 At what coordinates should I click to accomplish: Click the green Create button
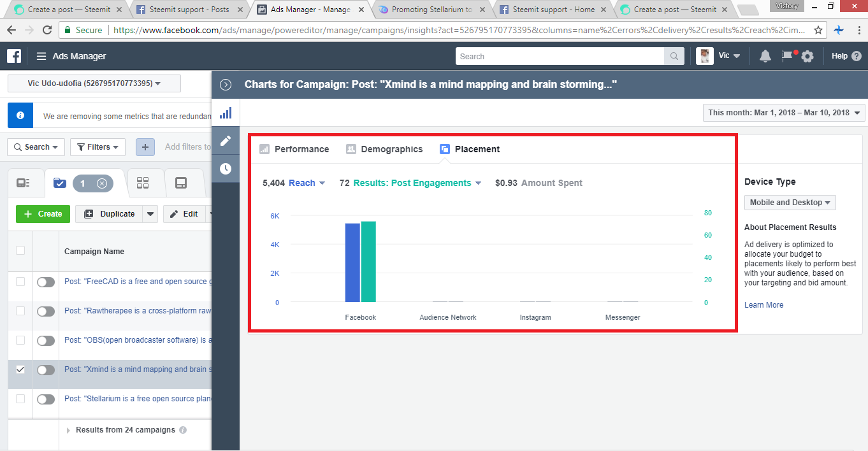click(43, 214)
